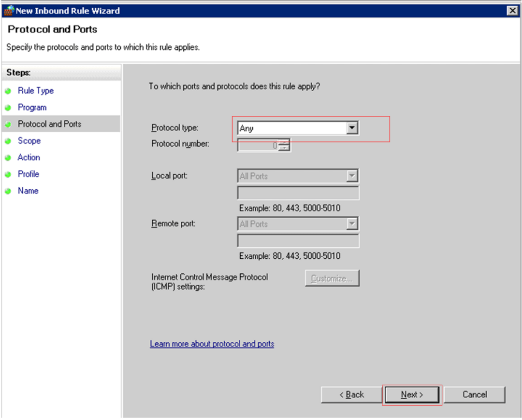Click the wizard icon in the title bar

point(9,10)
